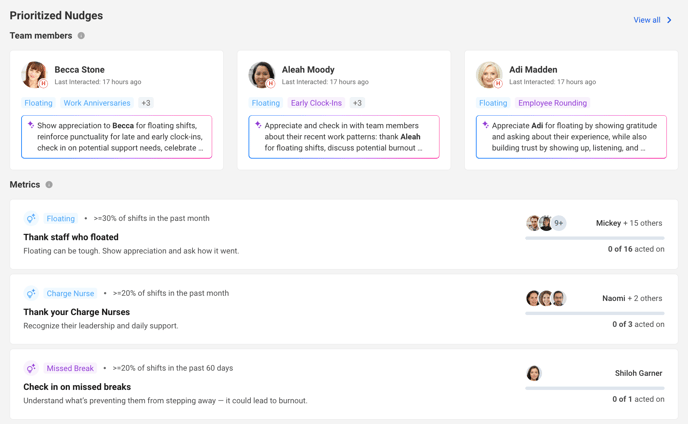
Task: Select the Employee Rounding tag on Adi's card
Action: click(552, 103)
